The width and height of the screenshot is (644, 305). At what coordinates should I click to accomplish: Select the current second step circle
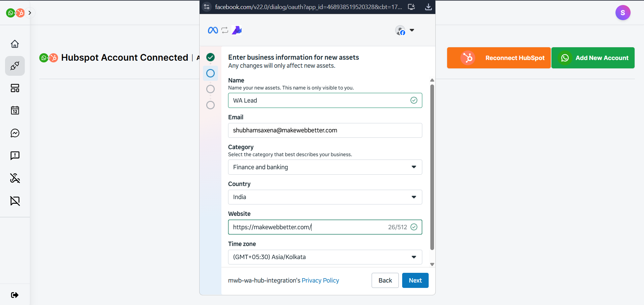point(210,73)
